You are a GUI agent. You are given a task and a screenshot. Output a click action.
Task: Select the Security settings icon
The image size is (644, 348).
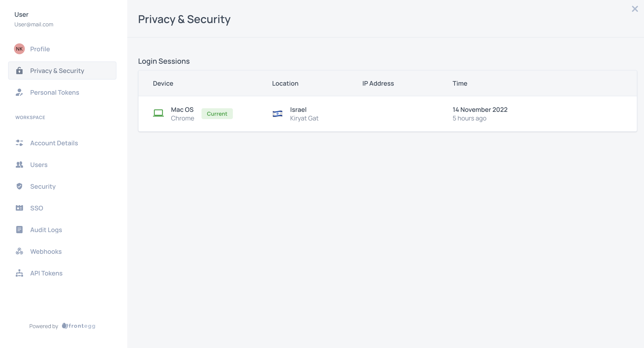coord(20,186)
